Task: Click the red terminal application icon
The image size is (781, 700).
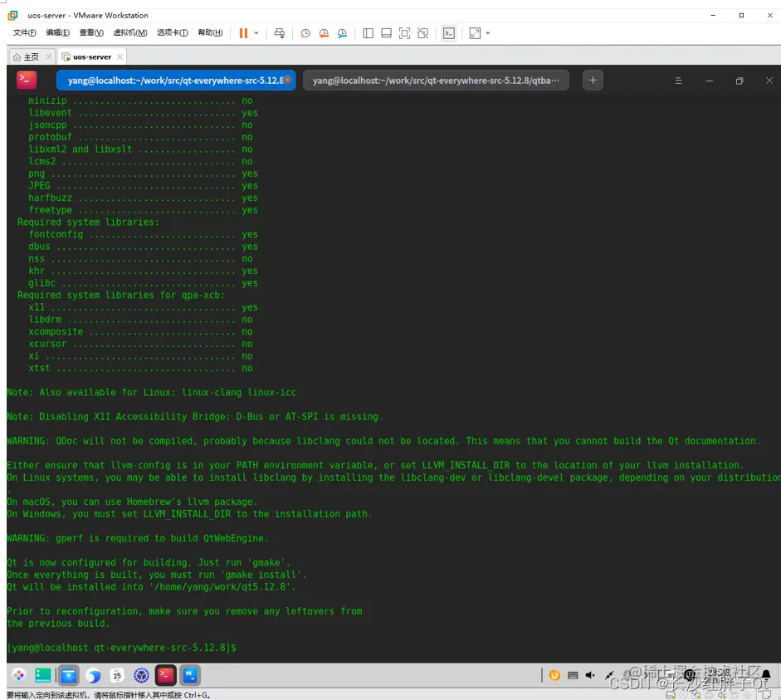Action: (x=27, y=80)
